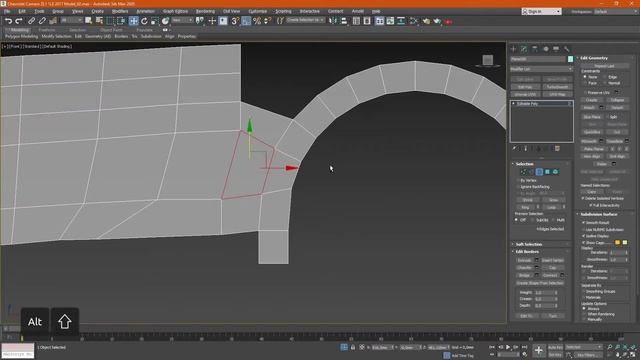The width and height of the screenshot is (640, 360).
Task: Activate Select and Move tool
Action: pos(133,21)
